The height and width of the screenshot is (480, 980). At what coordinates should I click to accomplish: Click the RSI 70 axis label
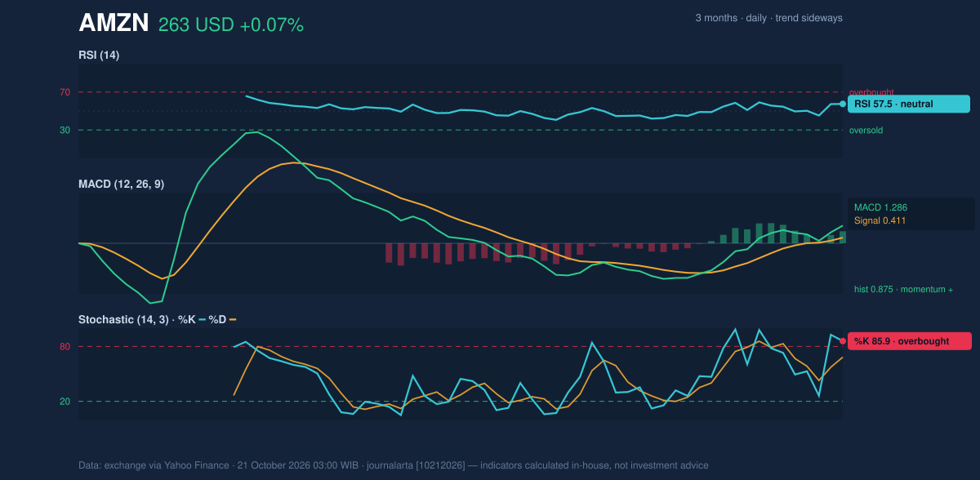click(x=65, y=92)
